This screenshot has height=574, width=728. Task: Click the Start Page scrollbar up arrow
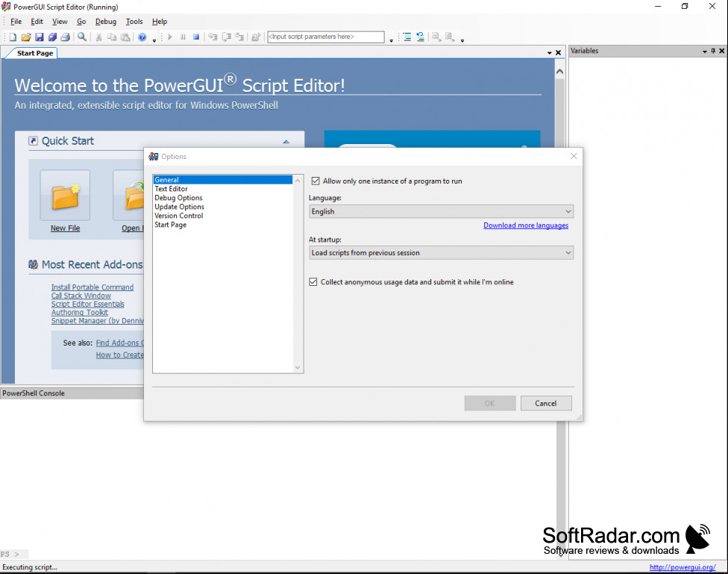coord(560,72)
